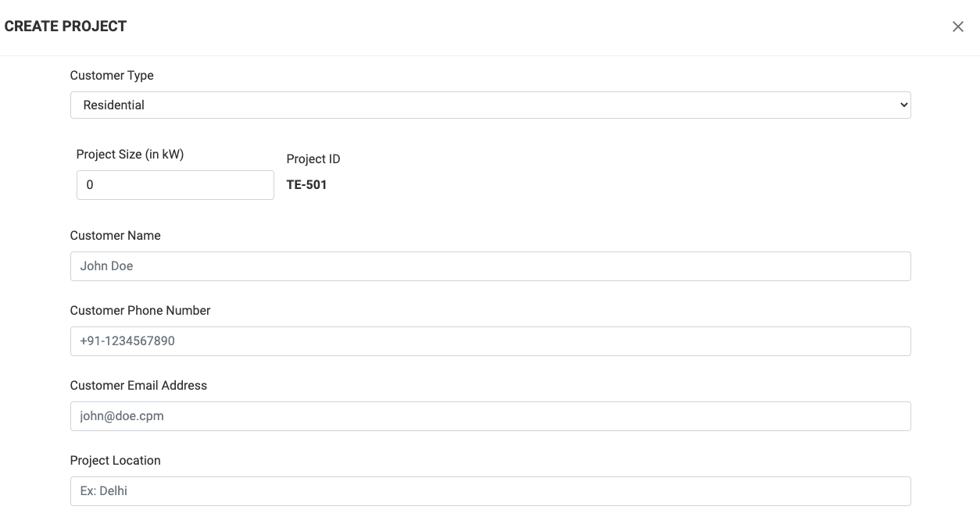The width and height of the screenshot is (980, 517).
Task: Click the CREATE PROJECT heading
Action: click(x=66, y=27)
